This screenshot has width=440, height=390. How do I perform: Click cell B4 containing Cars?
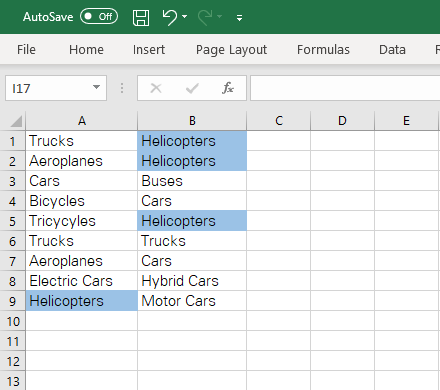click(192, 201)
